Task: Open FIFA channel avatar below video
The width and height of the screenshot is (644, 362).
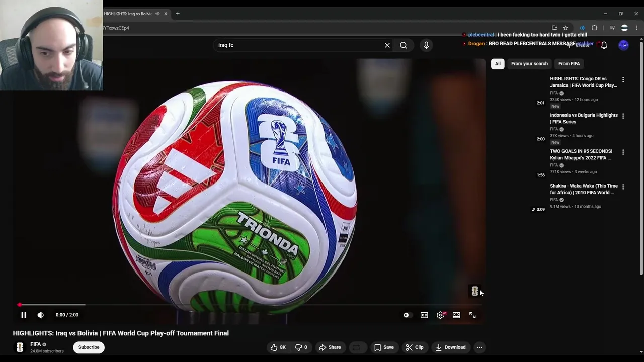Action: pyautogui.click(x=20, y=347)
